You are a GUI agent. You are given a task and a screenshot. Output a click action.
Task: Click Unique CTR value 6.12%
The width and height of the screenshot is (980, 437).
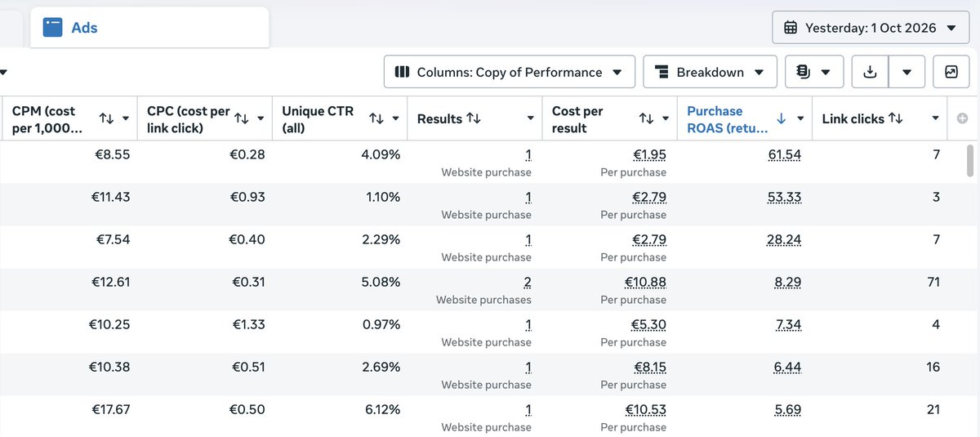[x=381, y=409]
